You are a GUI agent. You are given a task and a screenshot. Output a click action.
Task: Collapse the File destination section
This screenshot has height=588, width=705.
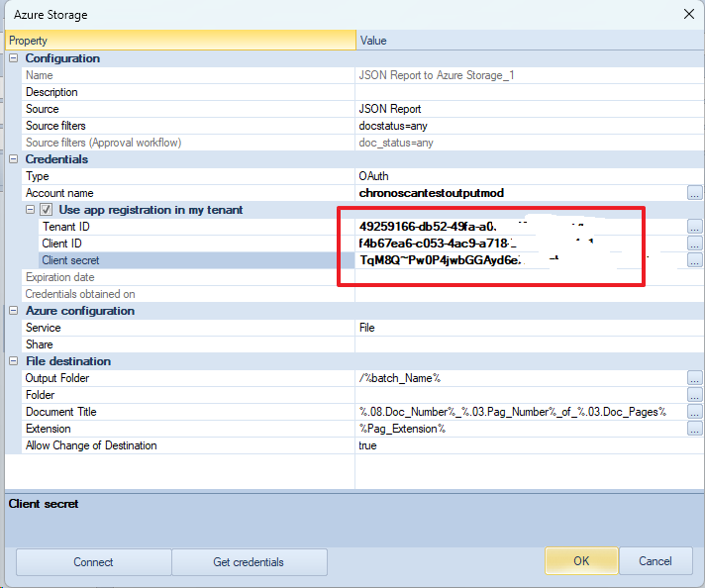14,361
